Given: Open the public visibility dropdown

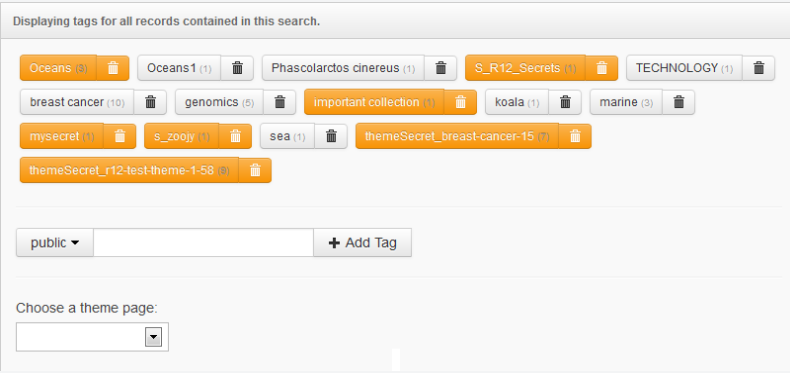Looking at the screenshot, I should (55, 242).
